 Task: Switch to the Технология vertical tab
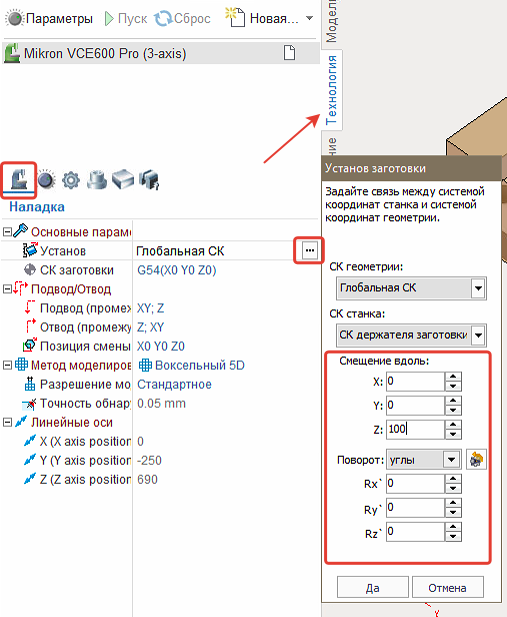tap(331, 90)
